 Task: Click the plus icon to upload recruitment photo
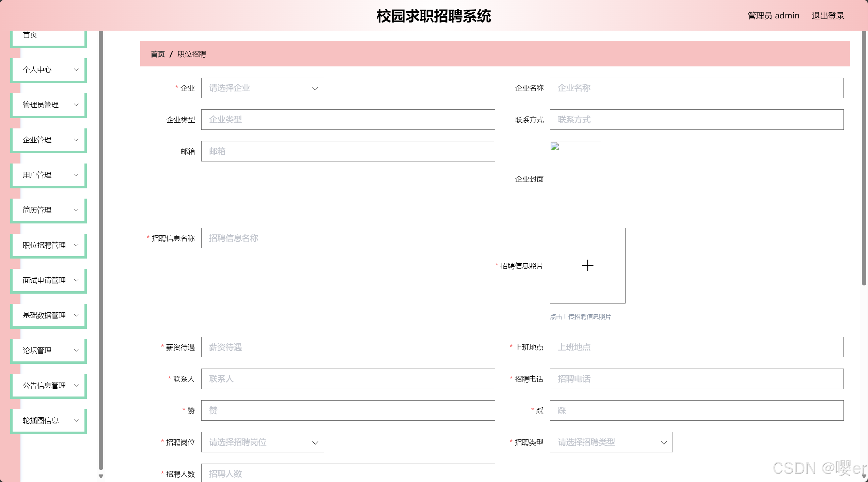[587, 266]
